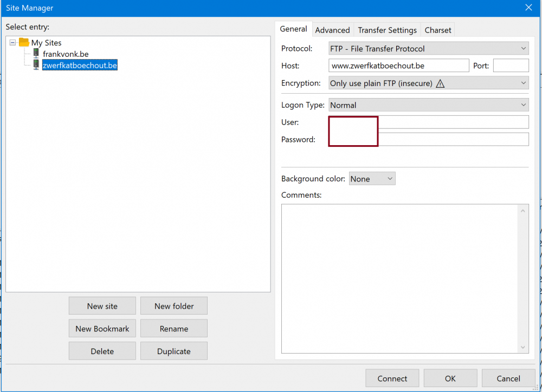Open the Charset tab

tap(438, 30)
